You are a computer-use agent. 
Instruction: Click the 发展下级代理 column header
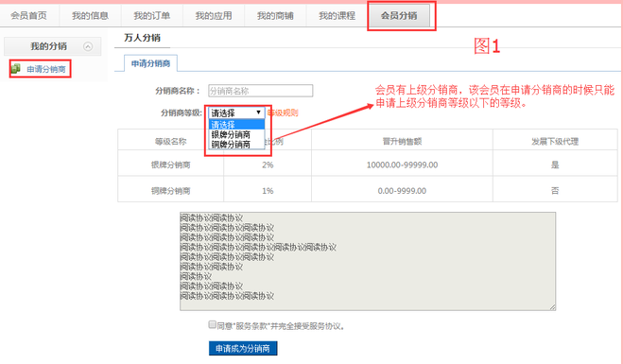[555, 141]
